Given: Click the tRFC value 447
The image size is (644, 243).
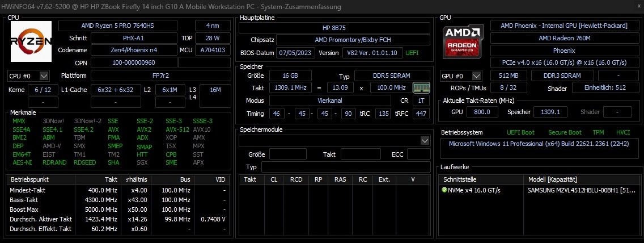Looking at the screenshot, I should pos(421,114).
